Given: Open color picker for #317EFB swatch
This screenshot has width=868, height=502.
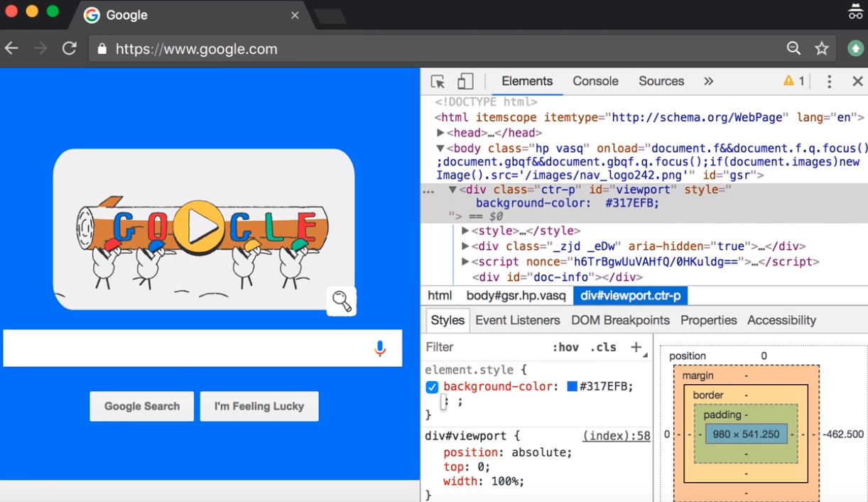Looking at the screenshot, I should (x=572, y=387).
